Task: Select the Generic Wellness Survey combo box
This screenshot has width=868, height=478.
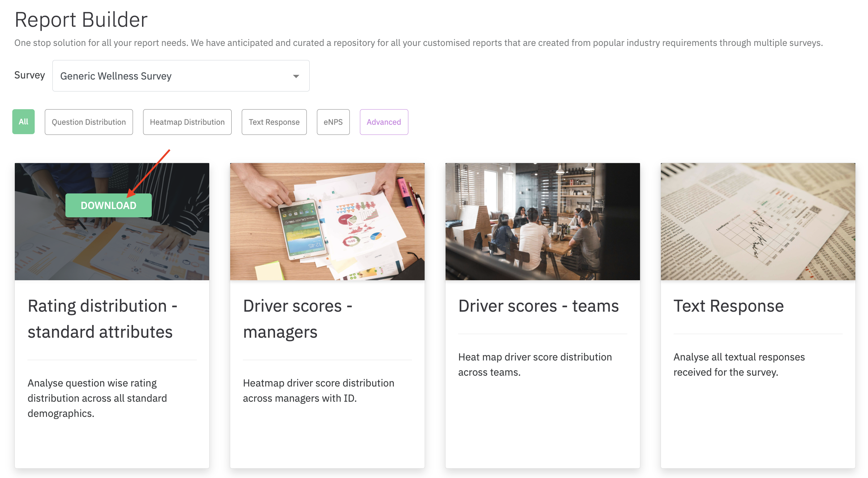Action: [181, 76]
